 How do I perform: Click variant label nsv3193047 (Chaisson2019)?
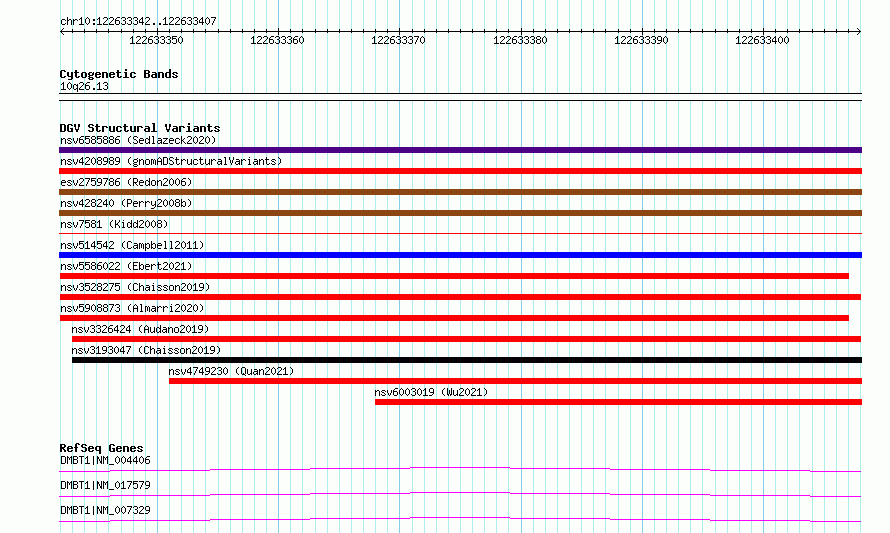[146, 350]
